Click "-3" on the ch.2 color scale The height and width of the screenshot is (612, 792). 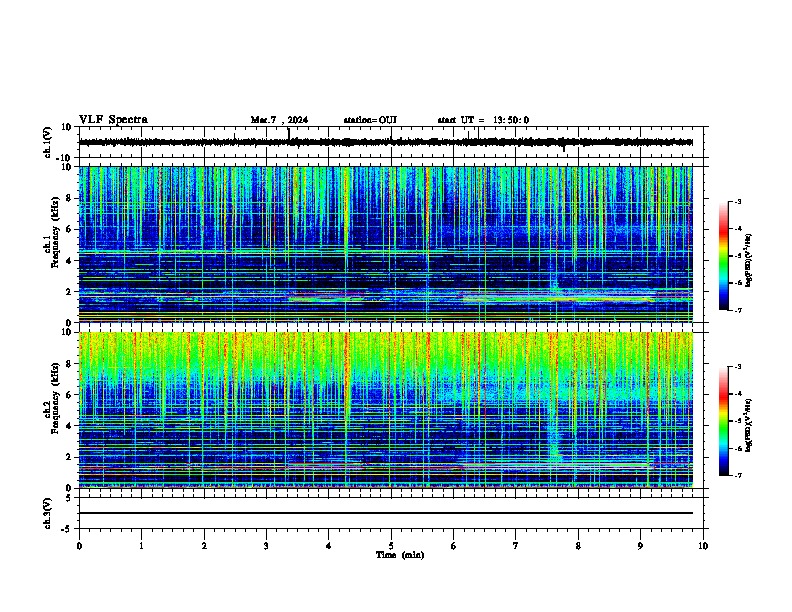(x=737, y=367)
